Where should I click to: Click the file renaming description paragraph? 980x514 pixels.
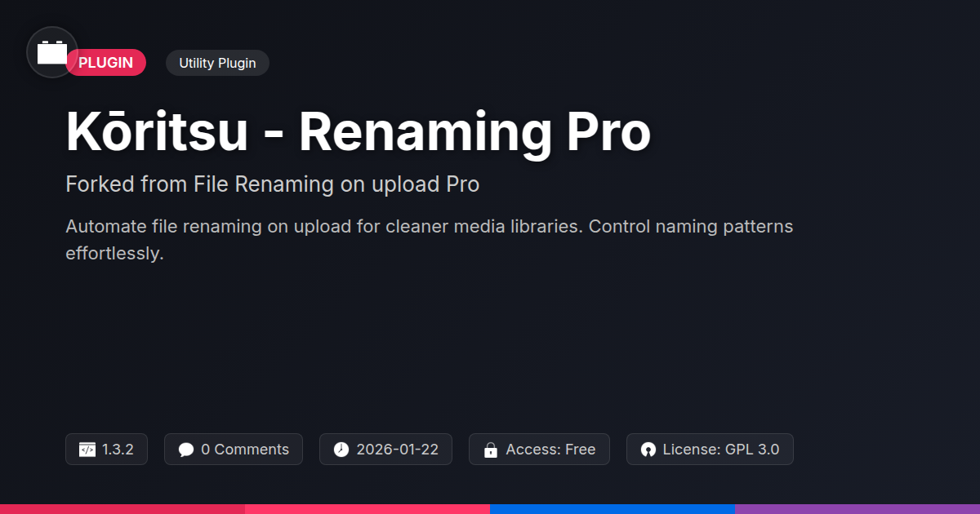click(430, 240)
